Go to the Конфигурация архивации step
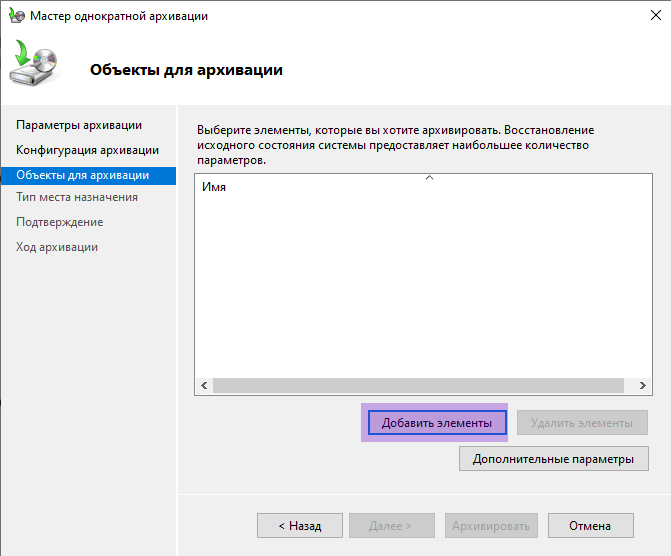 pyautogui.click(x=87, y=150)
